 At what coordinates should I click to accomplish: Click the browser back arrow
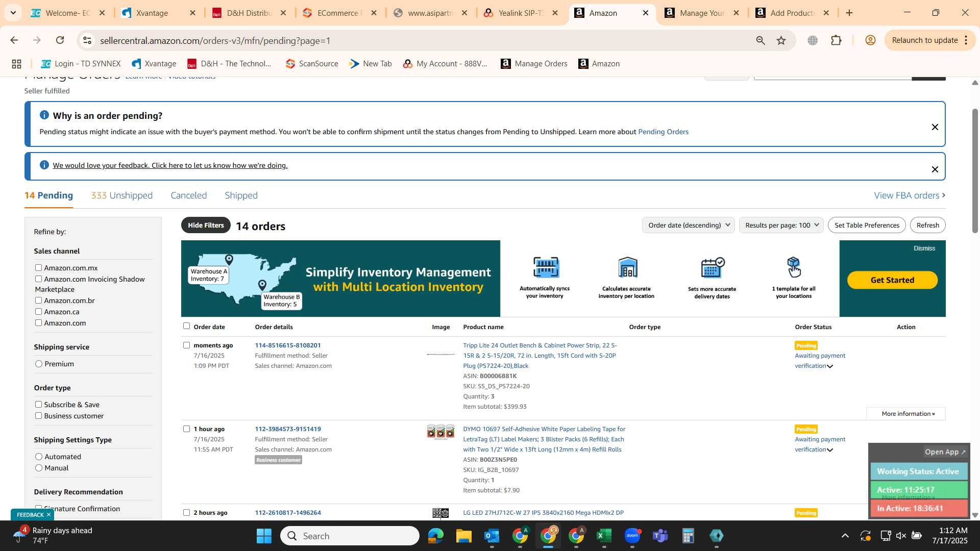[14, 40]
